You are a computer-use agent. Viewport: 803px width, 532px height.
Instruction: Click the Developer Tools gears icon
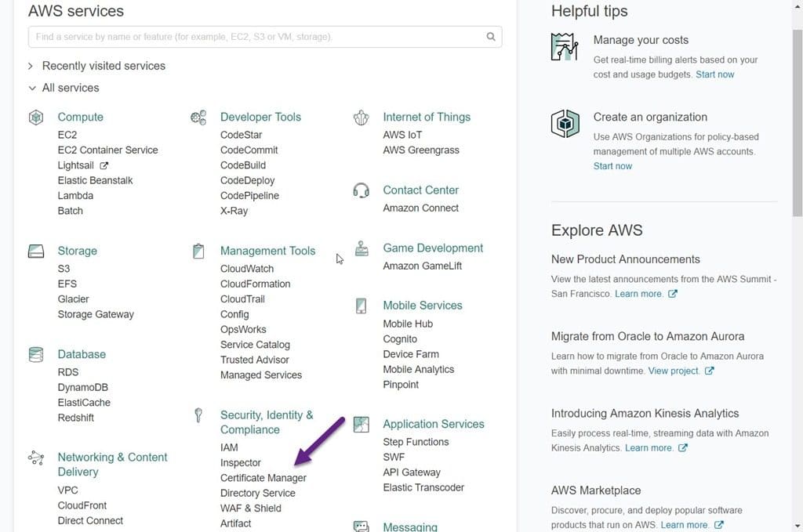tap(198, 118)
